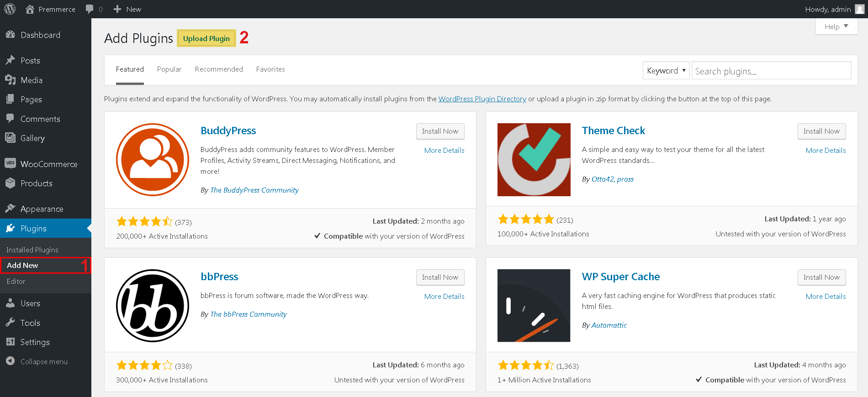
Task: Click the WP Super Cache star rating
Action: 526,366
